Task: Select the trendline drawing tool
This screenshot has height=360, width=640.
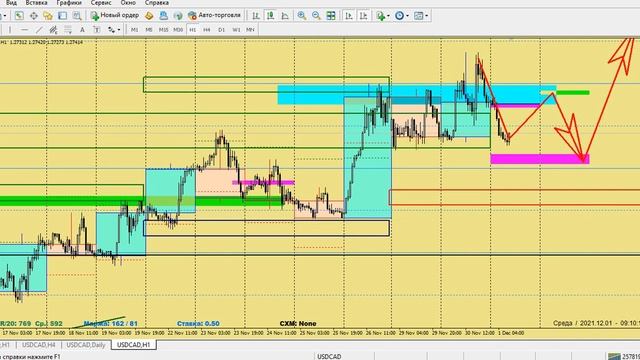Action: (39, 30)
